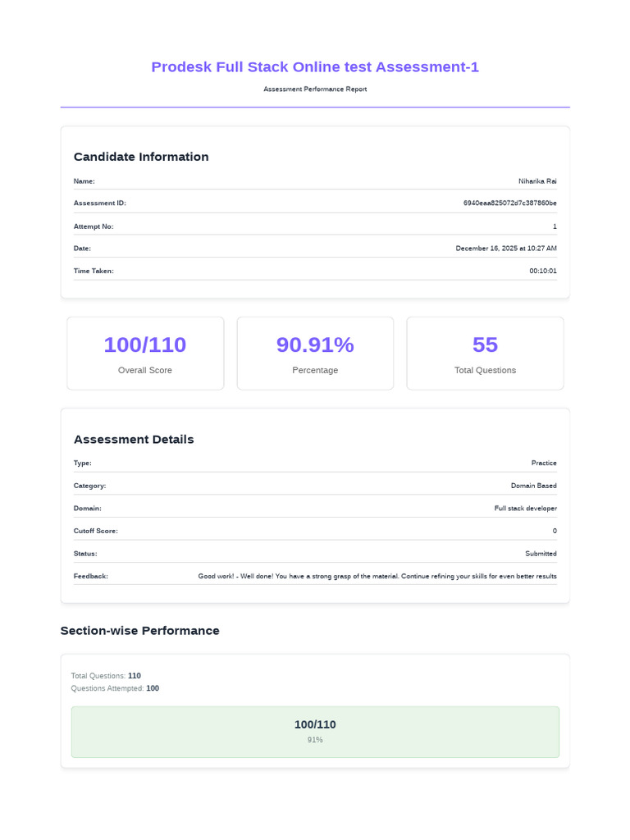Click the Total Questions: 110 line
Image resolution: width=630 pixels, height=840 pixels.
106,676
